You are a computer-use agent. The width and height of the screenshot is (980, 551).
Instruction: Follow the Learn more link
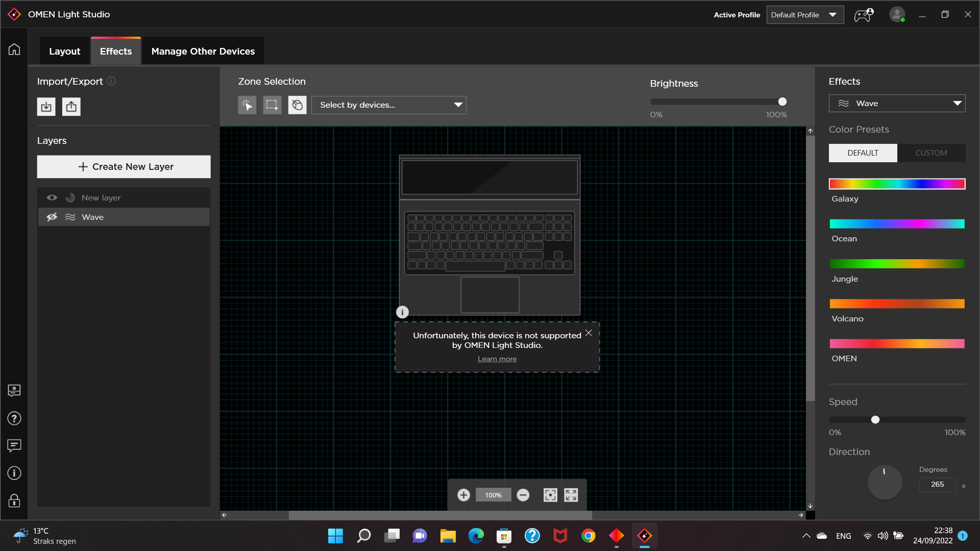(x=497, y=359)
